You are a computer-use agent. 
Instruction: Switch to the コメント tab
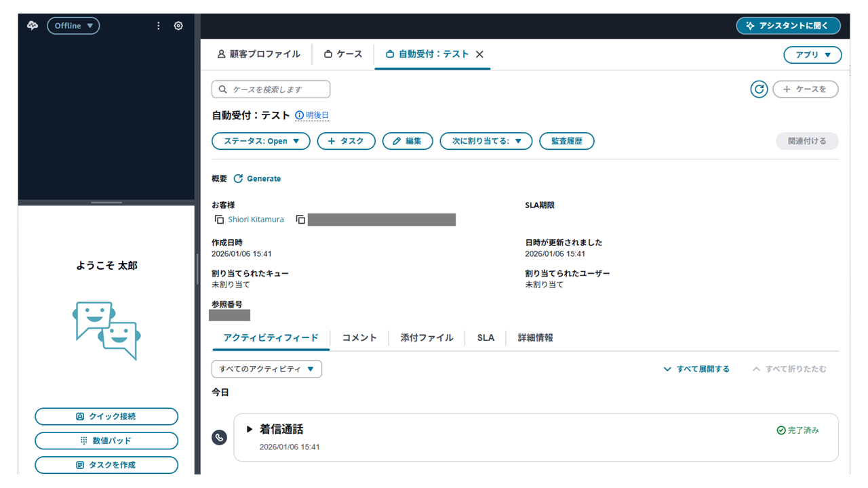point(359,338)
